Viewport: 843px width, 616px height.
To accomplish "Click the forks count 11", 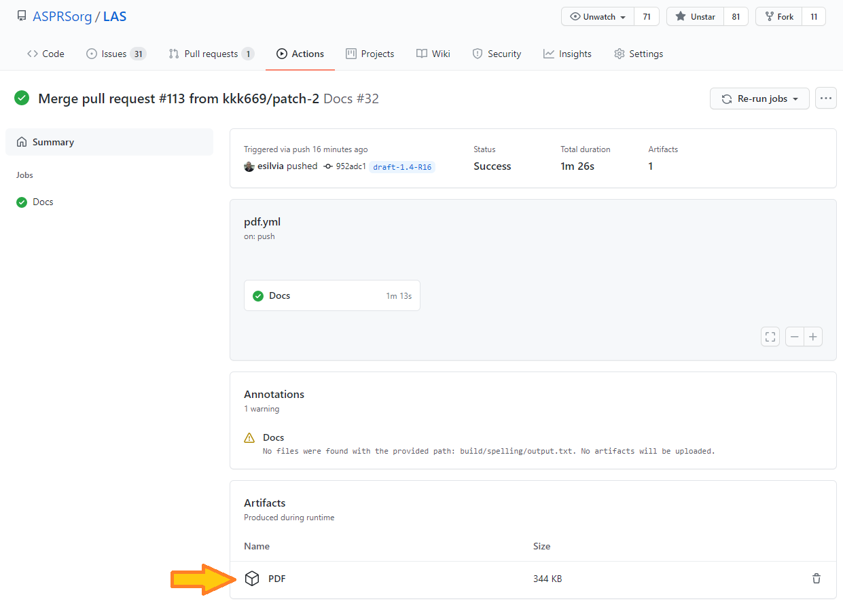I will pyautogui.click(x=814, y=17).
